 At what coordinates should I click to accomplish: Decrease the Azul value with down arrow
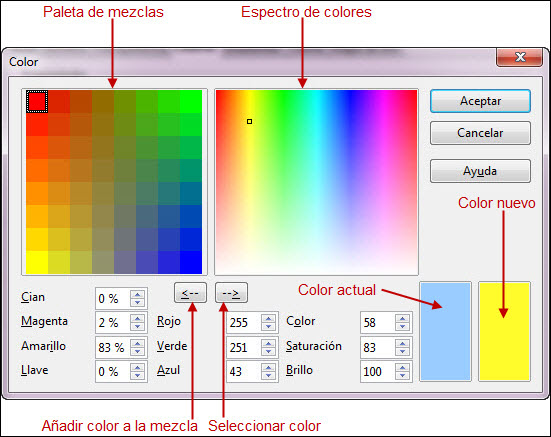pyautogui.click(x=268, y=375)
